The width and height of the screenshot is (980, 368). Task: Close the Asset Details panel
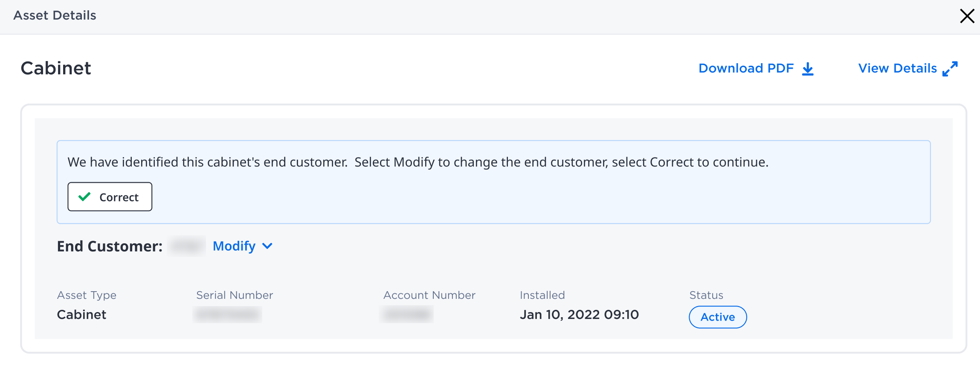coord(967,16)
